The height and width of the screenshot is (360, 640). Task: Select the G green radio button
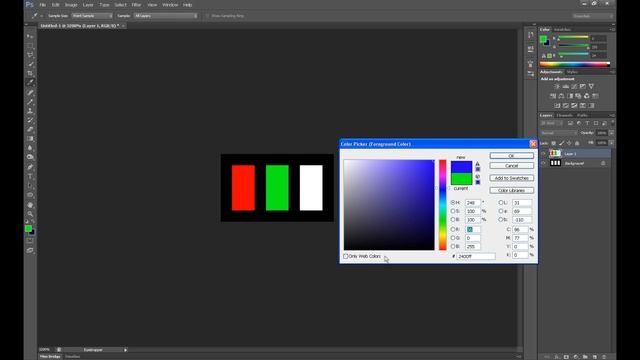tap(453, 238)
